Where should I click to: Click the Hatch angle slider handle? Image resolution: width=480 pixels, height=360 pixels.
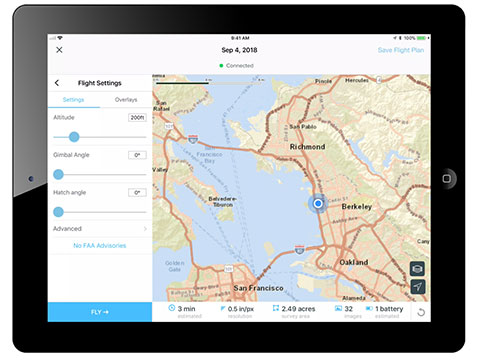58,212
